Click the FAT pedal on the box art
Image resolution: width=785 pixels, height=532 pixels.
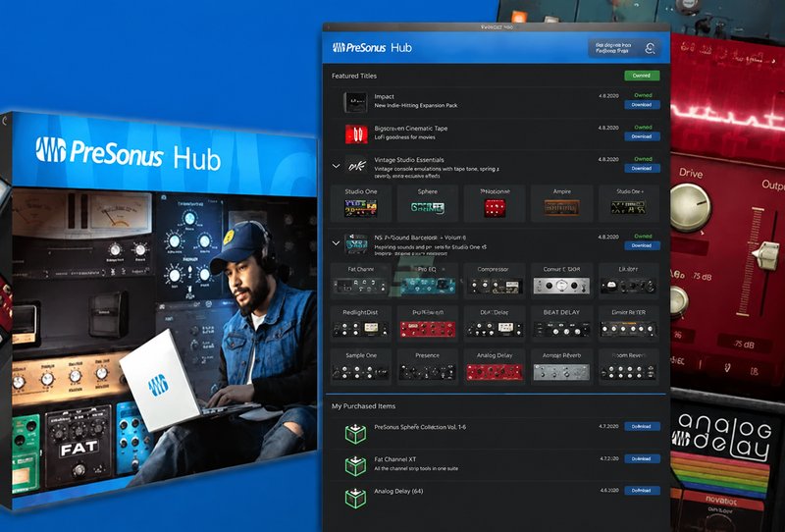click(x=78, y=447)
